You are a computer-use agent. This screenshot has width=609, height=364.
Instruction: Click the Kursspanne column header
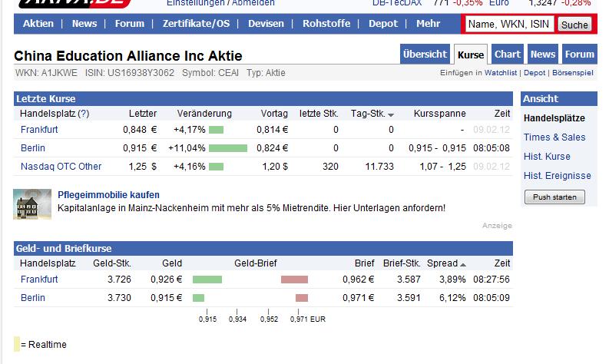tap(439, 114)
